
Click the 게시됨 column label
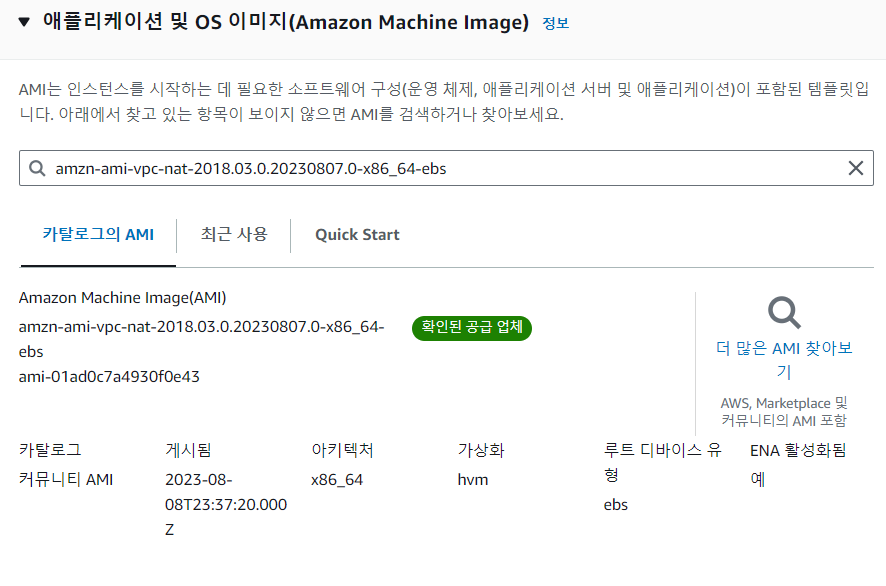[x=188, y=450]
